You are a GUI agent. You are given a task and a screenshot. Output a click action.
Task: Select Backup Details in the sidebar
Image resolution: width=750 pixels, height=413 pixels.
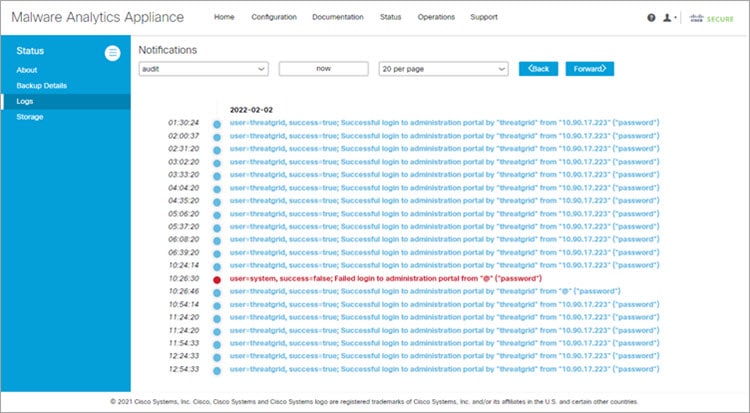[42, 86]
